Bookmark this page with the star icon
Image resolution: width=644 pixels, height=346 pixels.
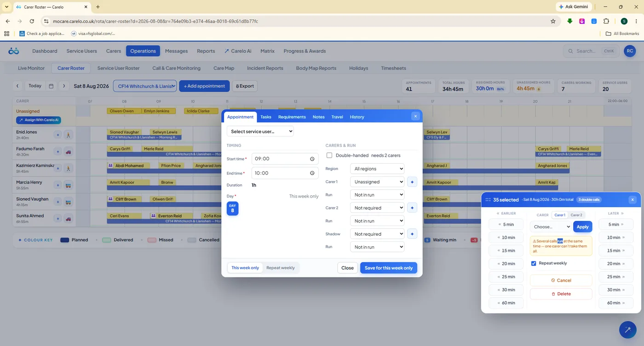pyautogui.click(x=553, y=21)
